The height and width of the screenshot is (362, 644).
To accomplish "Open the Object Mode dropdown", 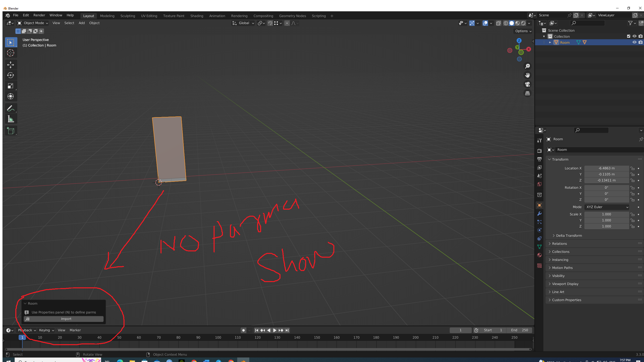I will coord(33,23).
